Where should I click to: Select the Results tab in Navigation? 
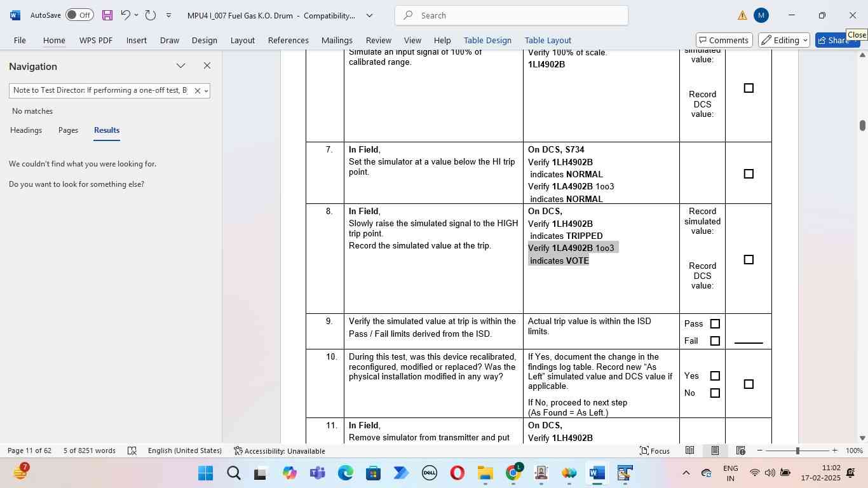pyautogui.click(x=107, y=130)
